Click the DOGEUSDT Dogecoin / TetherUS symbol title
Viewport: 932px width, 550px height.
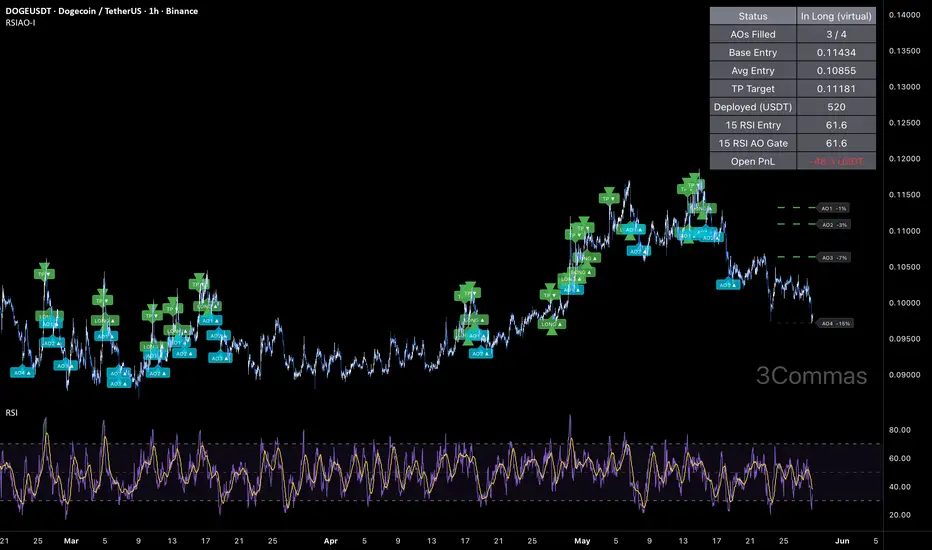(102, 11)
